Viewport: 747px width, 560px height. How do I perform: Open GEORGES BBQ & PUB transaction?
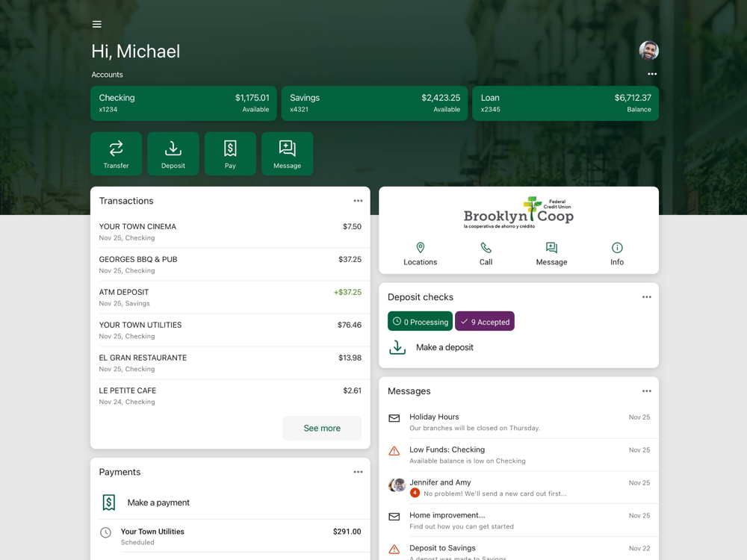[x=230, y=265]
